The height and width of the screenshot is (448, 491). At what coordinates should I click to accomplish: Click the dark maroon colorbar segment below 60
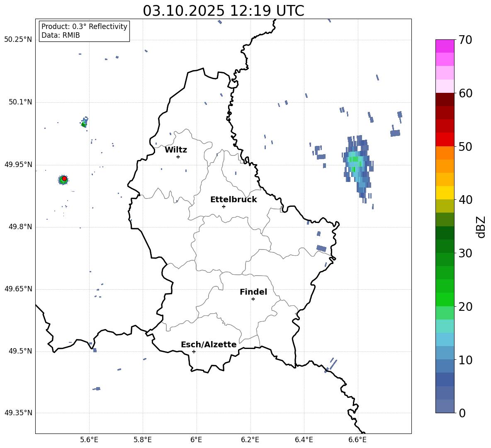pyautogui.click(x=445, y=99)
